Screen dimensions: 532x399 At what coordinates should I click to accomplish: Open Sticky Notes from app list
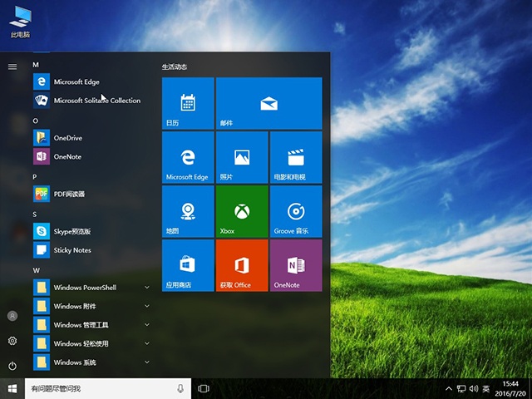tap(72, 250)
